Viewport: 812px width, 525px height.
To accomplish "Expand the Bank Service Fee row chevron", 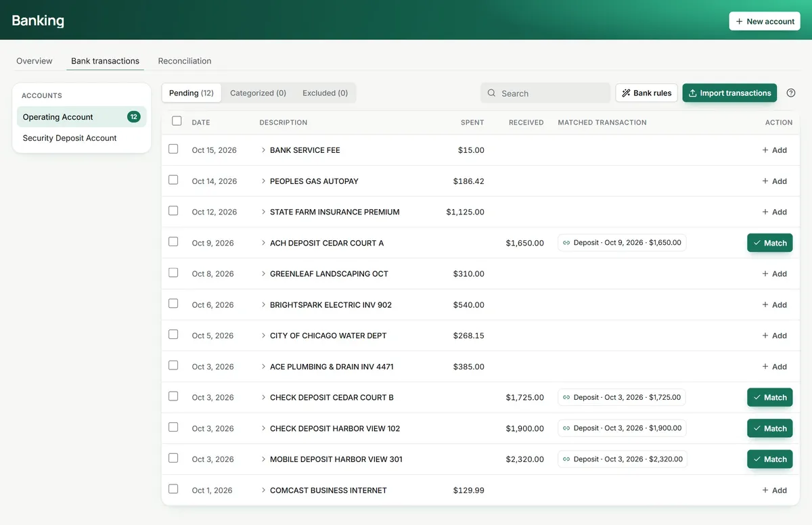I will coord(263,150).
